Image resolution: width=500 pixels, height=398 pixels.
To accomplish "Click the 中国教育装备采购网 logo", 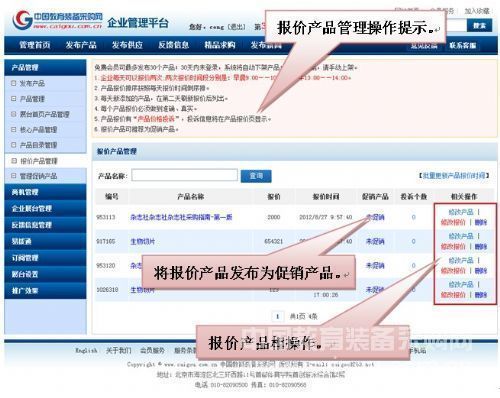I will (x=57, y=20).
